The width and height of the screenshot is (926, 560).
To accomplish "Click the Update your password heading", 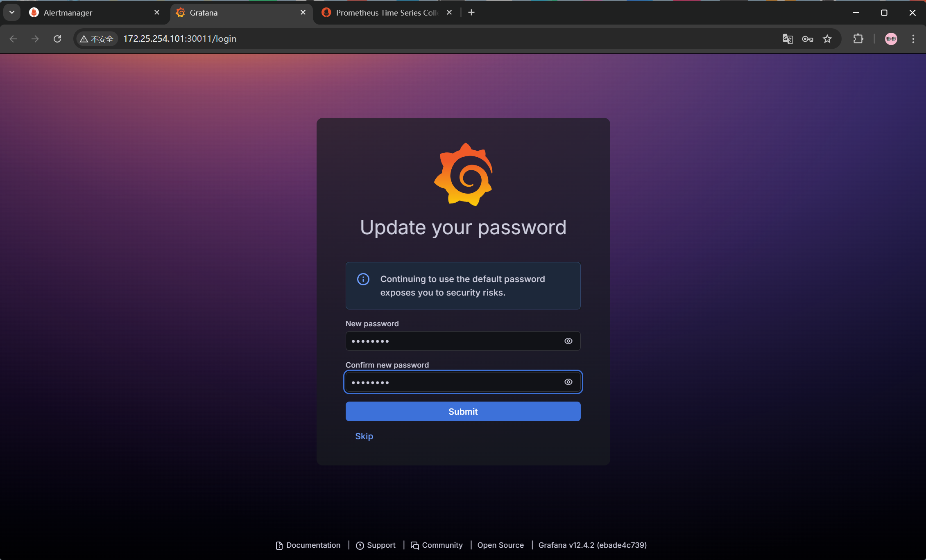I will coord(463,228).
